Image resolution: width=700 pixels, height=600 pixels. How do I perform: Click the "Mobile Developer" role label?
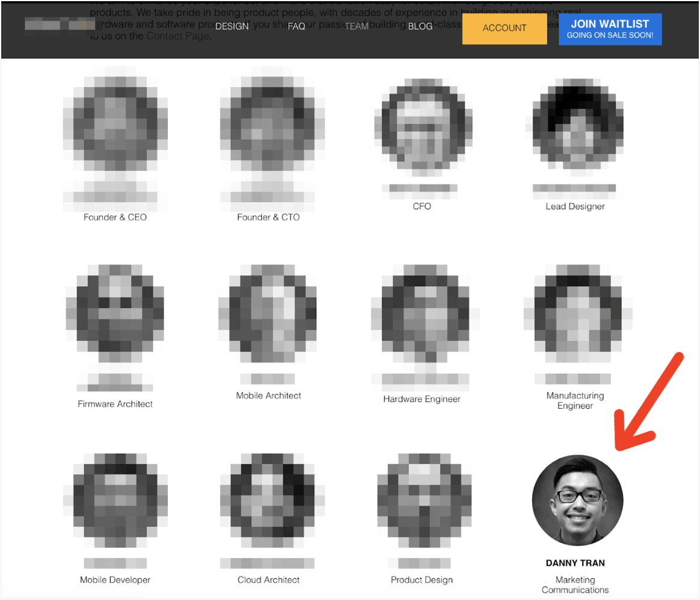coord(115,580)
